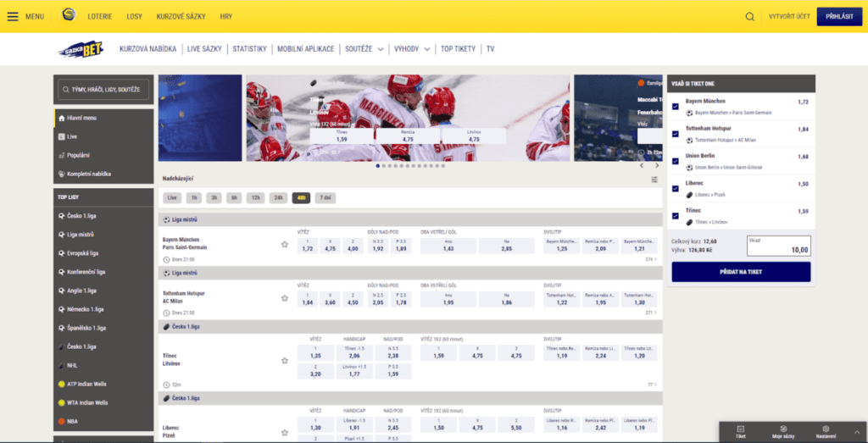Open KURZOVÉ SÁZKY in top menu
This screenshot has width=868, height=443.
181,17
